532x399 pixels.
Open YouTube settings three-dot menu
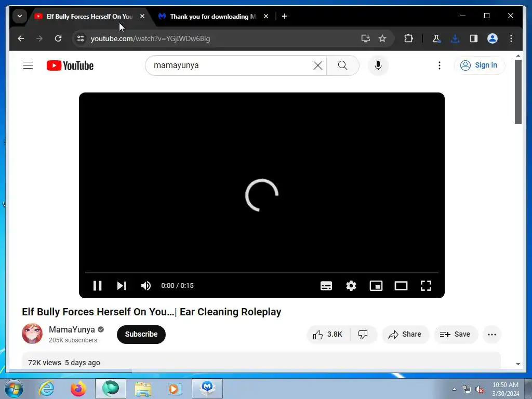pos(440,65)
